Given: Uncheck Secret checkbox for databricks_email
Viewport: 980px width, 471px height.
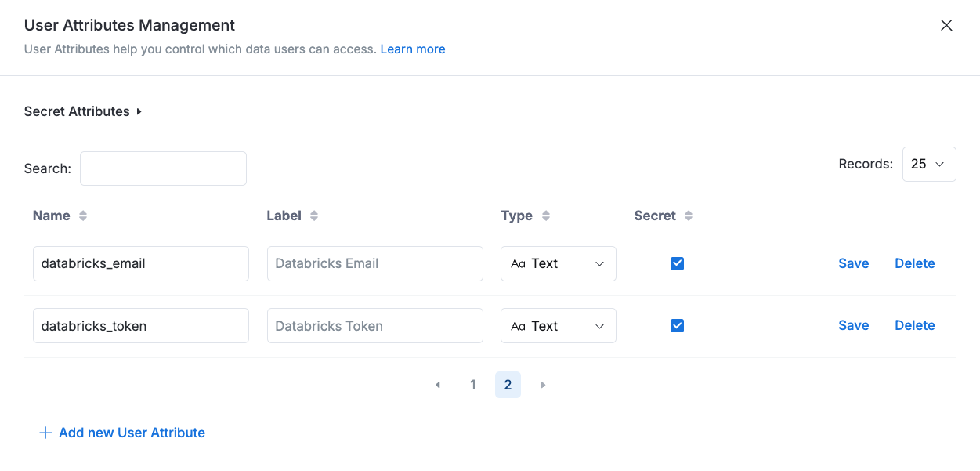Looking at the screenshot, I should 678,263.
